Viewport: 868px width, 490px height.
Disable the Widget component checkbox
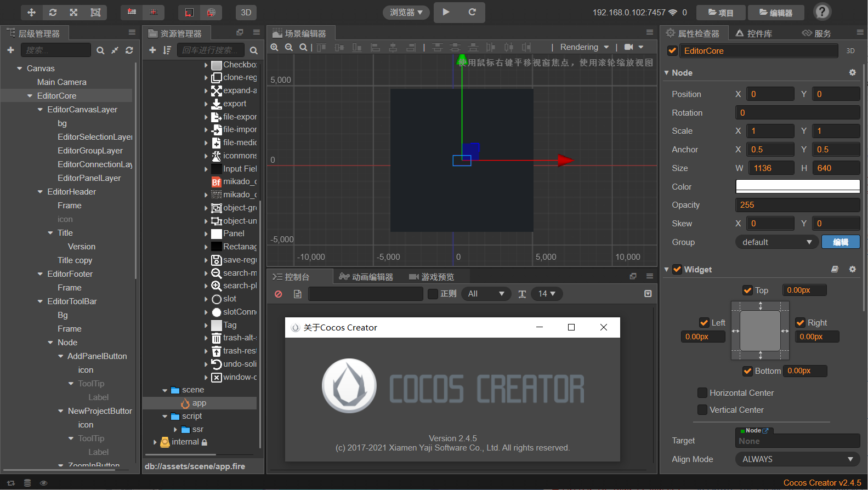677,269
